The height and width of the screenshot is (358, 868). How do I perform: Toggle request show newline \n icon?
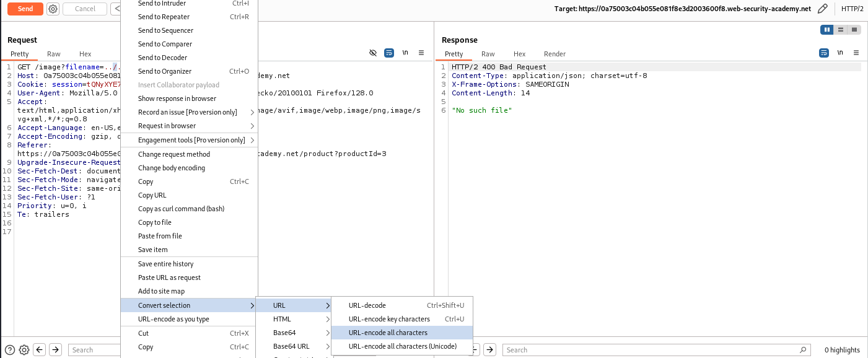[x=405, y=53]
